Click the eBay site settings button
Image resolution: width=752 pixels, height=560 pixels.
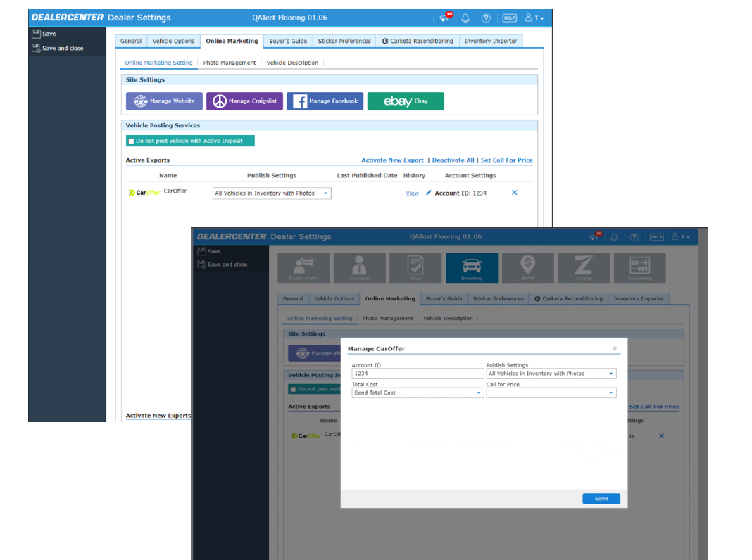[x=406, y=101]
